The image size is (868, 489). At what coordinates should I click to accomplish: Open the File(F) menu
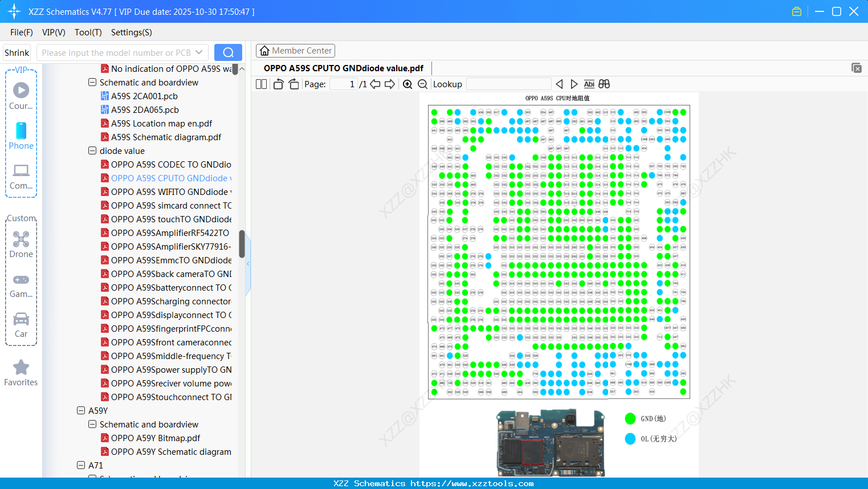22,32
